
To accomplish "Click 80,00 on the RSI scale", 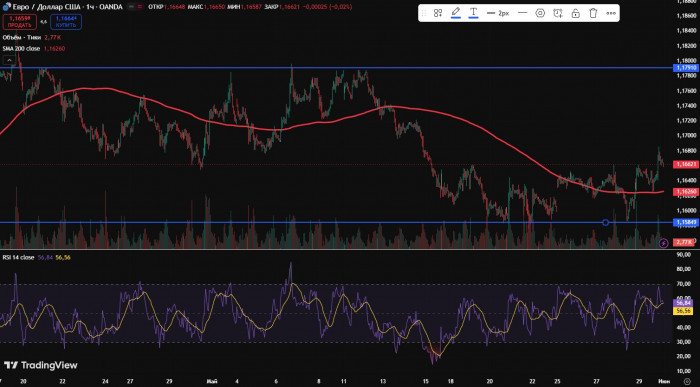I will click(x=684, y=269).
